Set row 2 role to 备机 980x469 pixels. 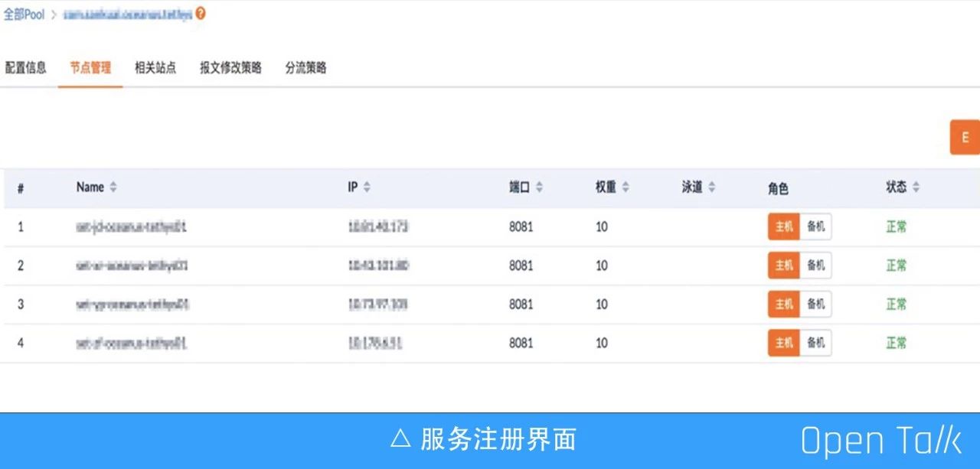(x=816, y=265)
